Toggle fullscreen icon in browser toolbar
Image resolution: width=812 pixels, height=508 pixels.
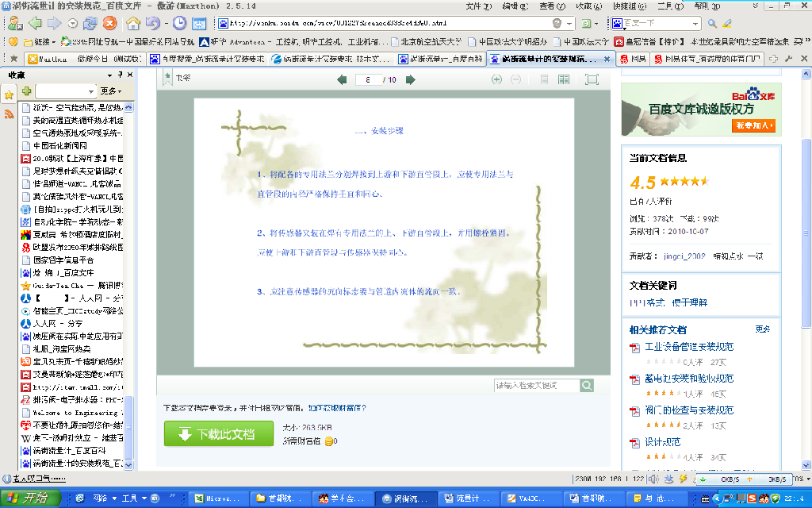[x=199, y=23]
